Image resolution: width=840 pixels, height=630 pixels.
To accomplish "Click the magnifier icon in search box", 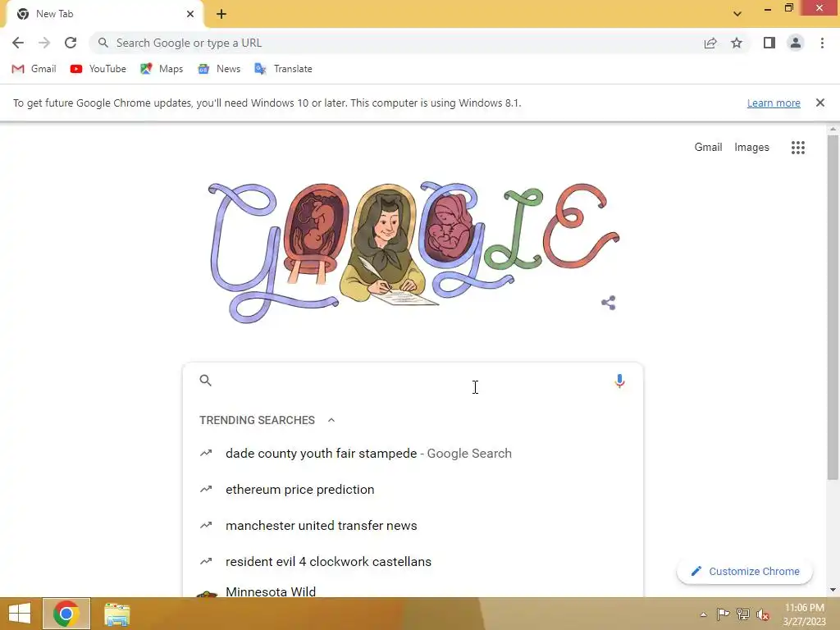I will (205, 381).
